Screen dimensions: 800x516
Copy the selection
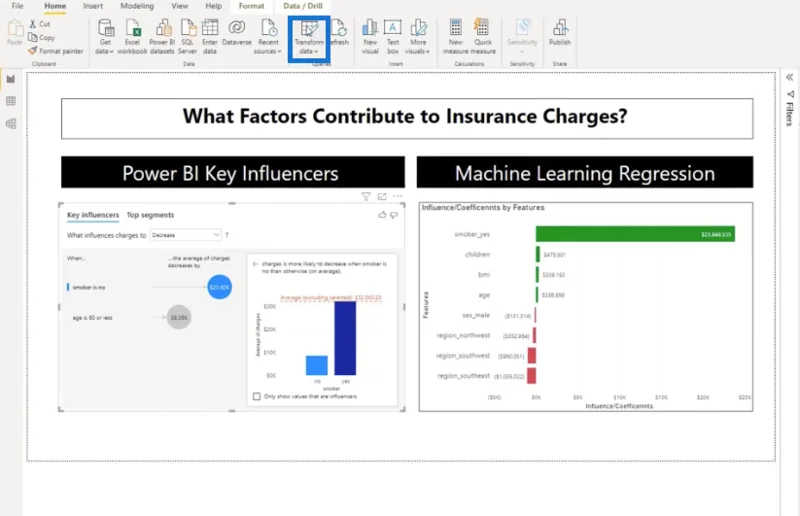pos(41,37)
